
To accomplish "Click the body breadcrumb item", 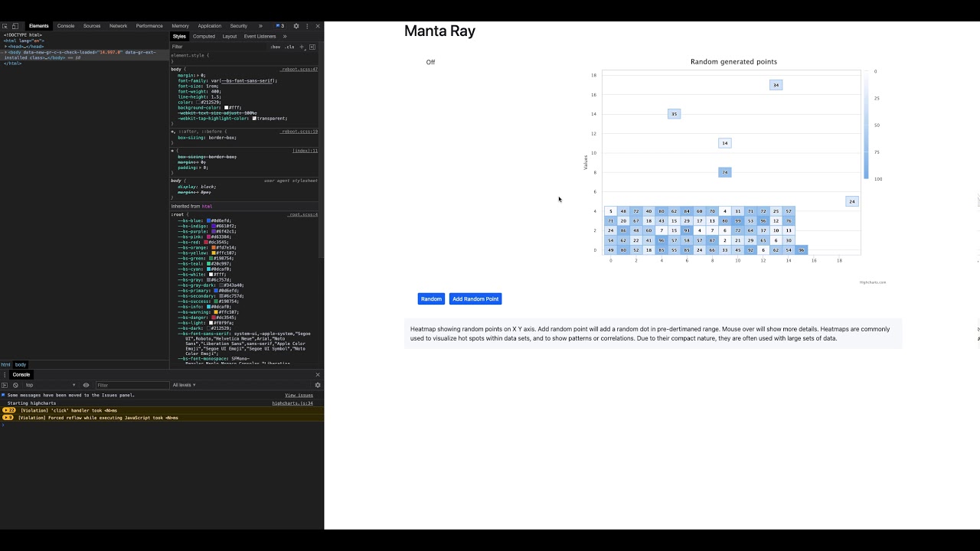I will tap(21, 365).
